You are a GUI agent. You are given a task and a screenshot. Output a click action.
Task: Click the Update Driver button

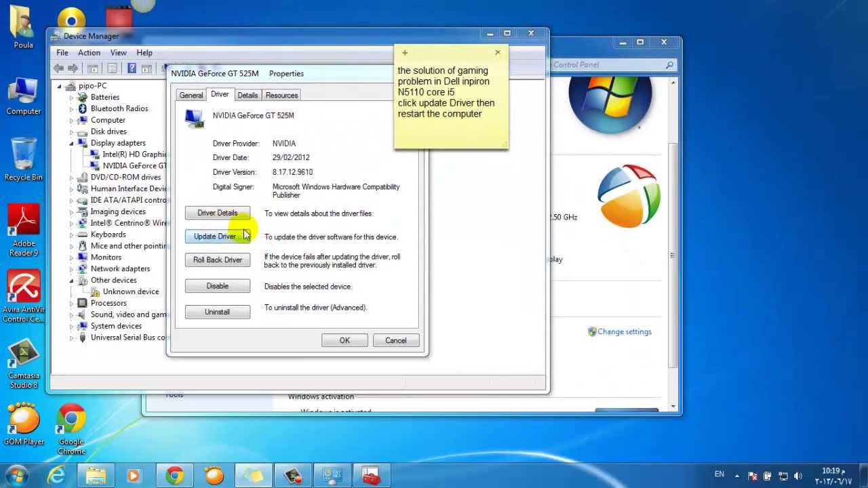(218, 237)
